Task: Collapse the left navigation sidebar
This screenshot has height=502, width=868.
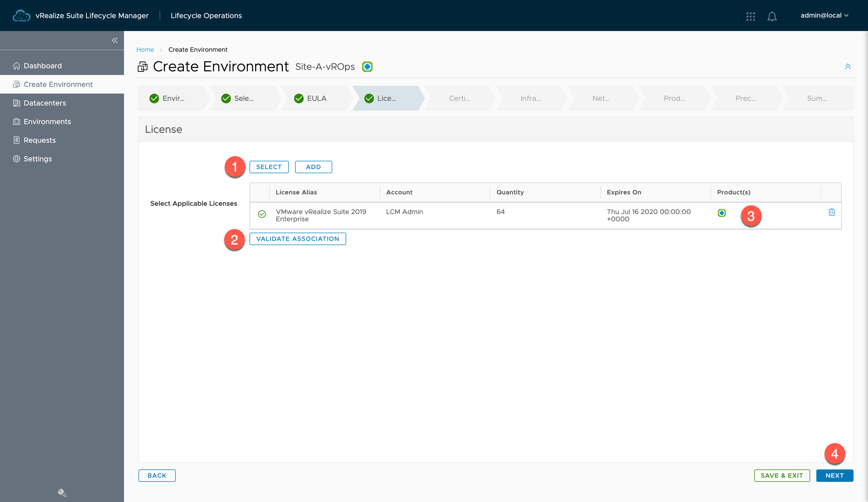Action: [115, 40]
